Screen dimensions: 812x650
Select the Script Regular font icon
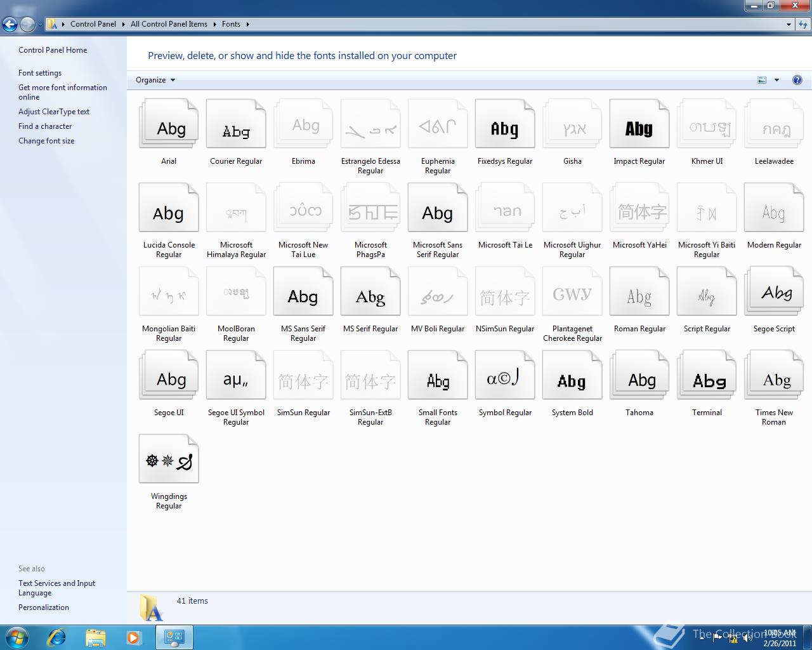tap(707, 292)
